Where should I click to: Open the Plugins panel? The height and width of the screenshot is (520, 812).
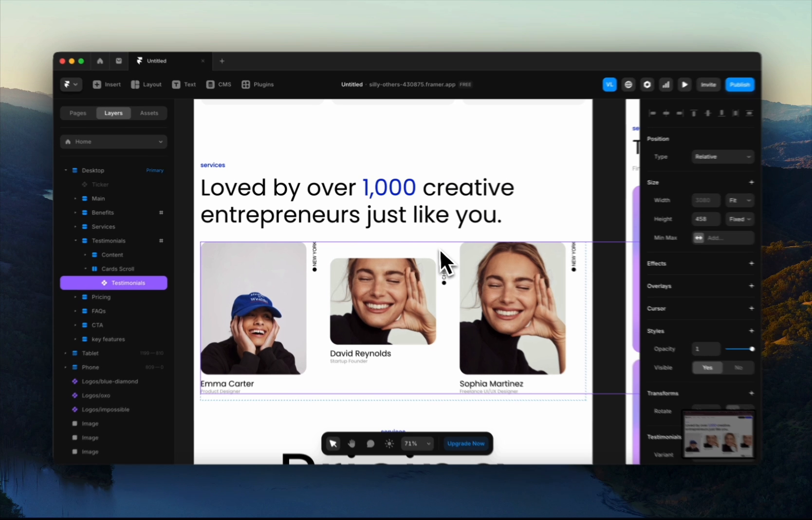click(258, 84)
